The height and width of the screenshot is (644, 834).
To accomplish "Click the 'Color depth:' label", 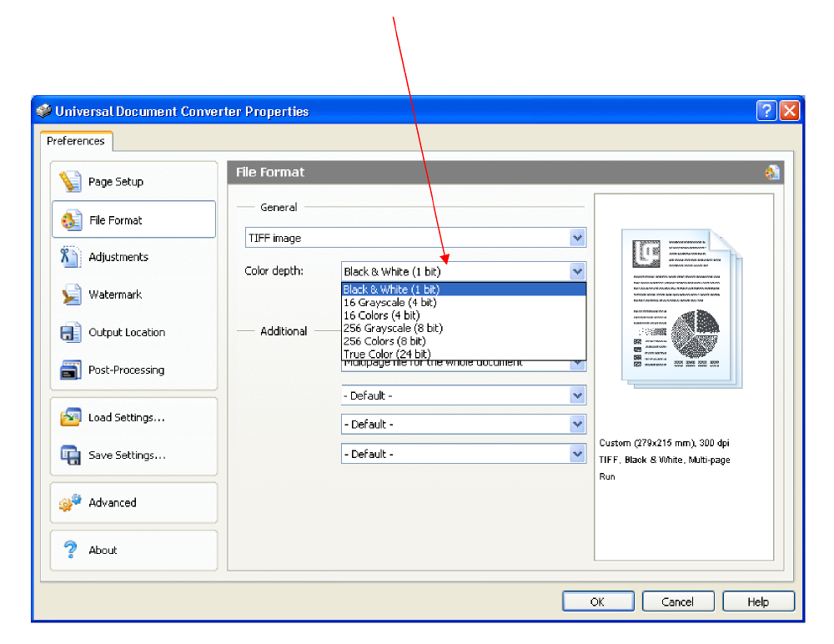I will (274, 271).
